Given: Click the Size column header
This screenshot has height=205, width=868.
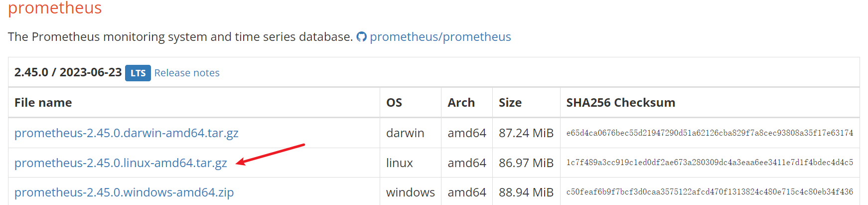Looking at the screenshot, I should tap(510, 103).
